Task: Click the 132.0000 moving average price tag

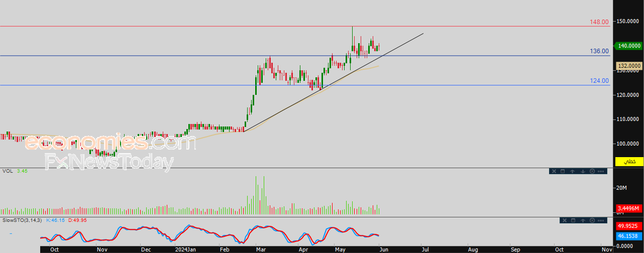Action: (629, 66)
